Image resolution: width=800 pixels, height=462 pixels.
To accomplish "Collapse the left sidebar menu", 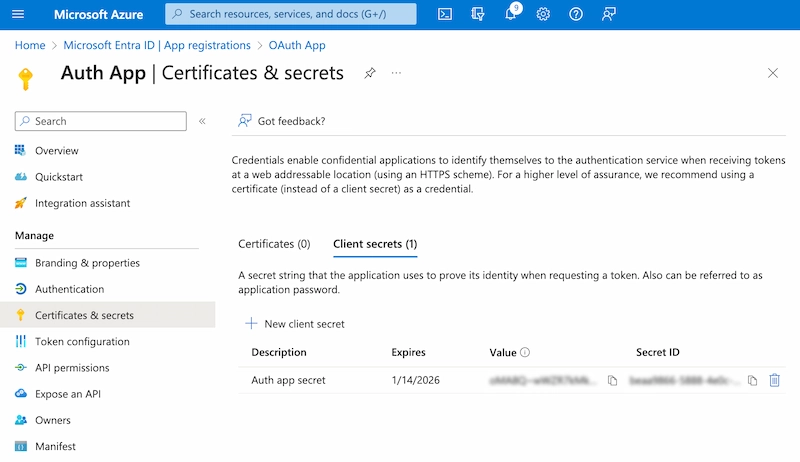I will click(202, 121).
